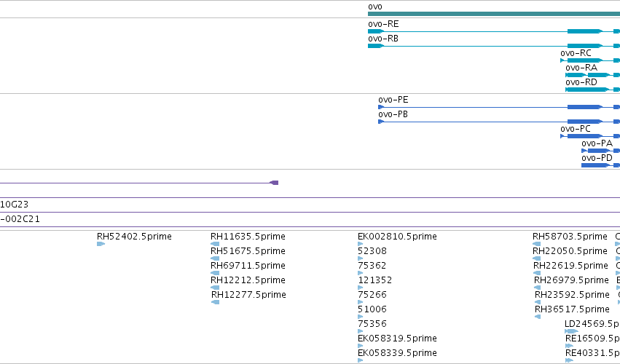Click the RH51675.5prime EST label

[248, 251]
